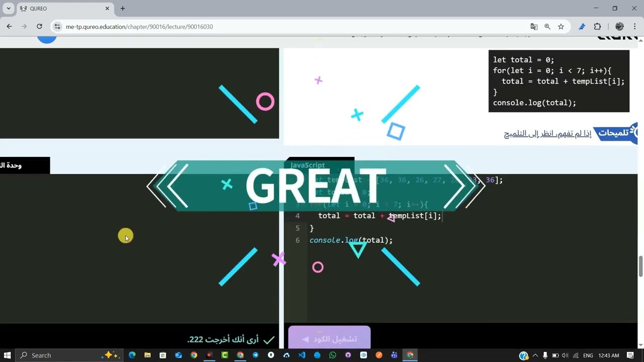Open Visual Studio Code from the taskbar
Viewport: 644px width, 362px height.
[302, 355]
